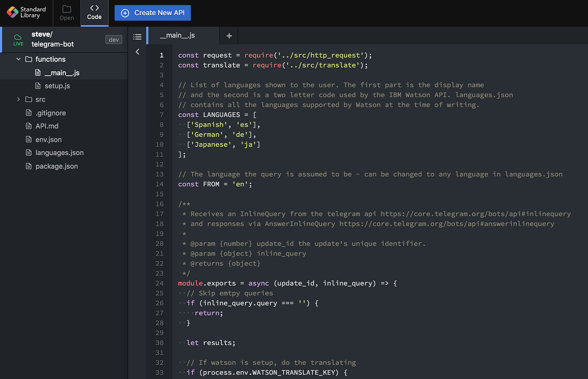This screenshot has height=379, width=588.
Task: Click the dev environment badge
Action: pyautogui.click(x=113, y=39)
